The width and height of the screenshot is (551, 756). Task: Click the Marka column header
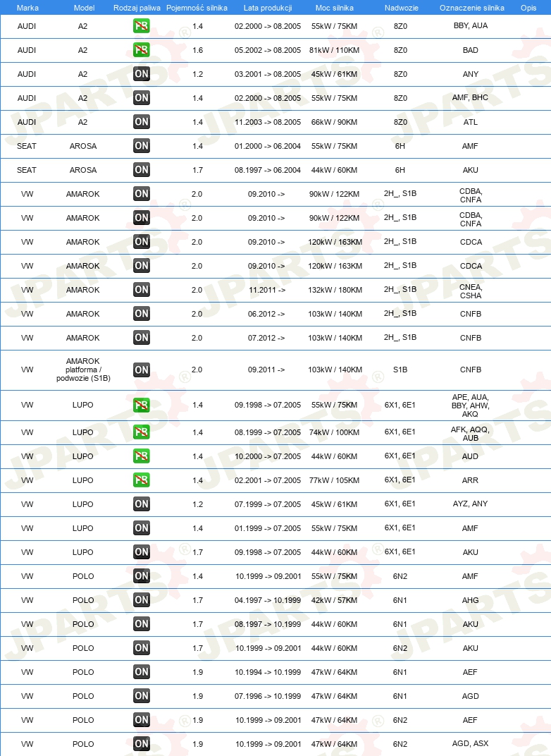(27, 8)
